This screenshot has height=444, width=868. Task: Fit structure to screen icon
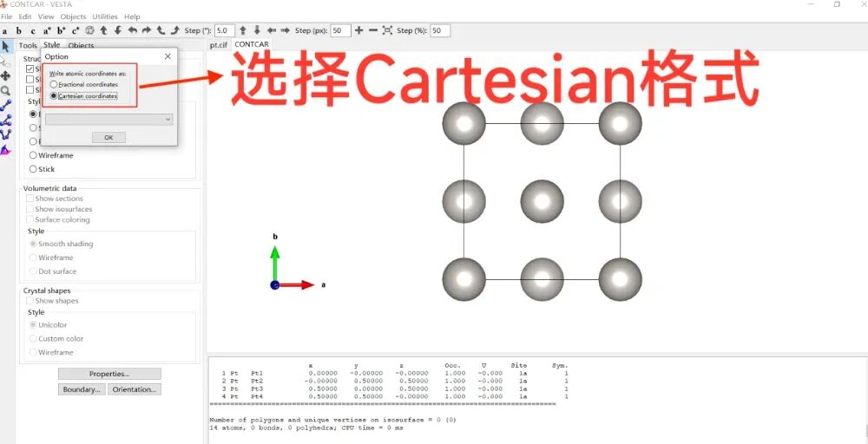click(387, 30)
